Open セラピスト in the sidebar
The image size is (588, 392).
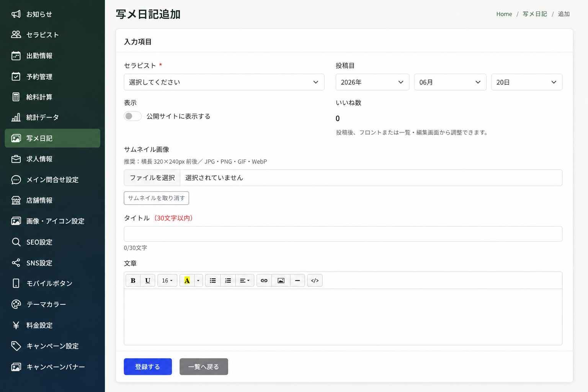(x=52, y=35)
